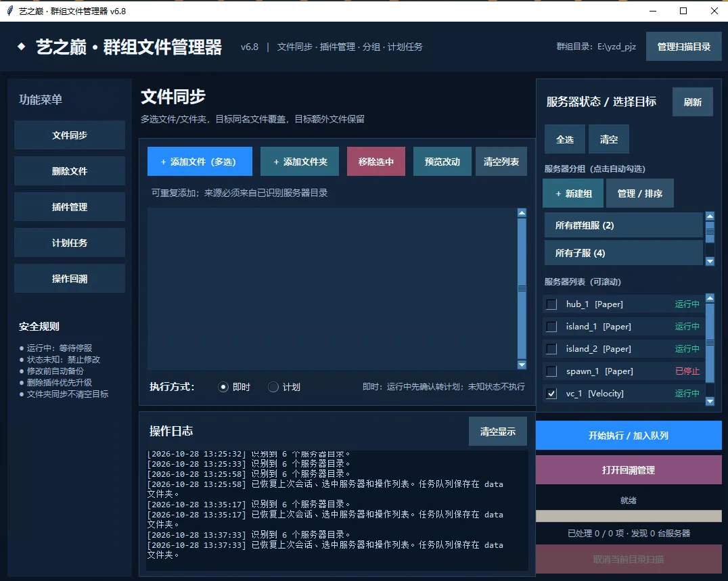Click the diamond logo beside 艺之巅 title
This screenshot has height=581, width=728.
(x=22, y=47)
